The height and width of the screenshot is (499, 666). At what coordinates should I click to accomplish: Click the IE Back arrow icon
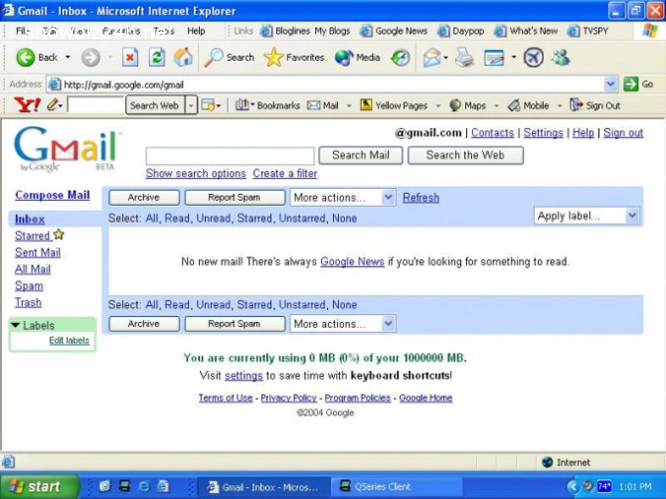[x=25, y=57]
